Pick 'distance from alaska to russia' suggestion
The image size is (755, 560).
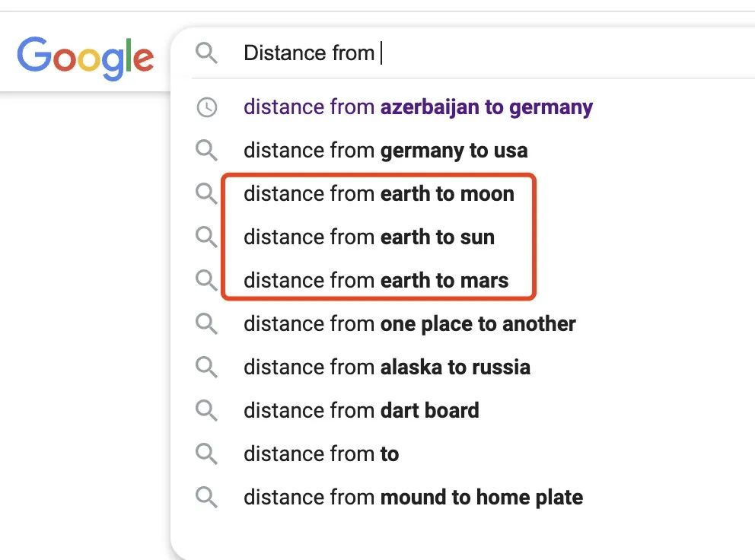387,367
